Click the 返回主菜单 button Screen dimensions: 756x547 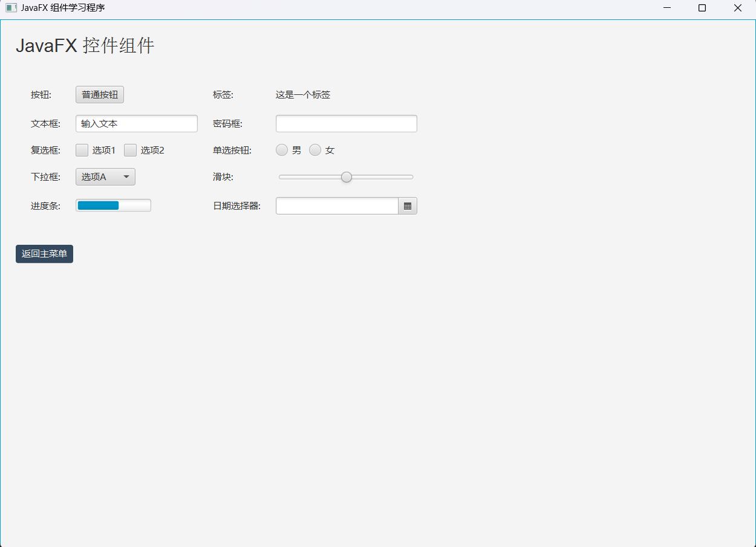(44, 254)
